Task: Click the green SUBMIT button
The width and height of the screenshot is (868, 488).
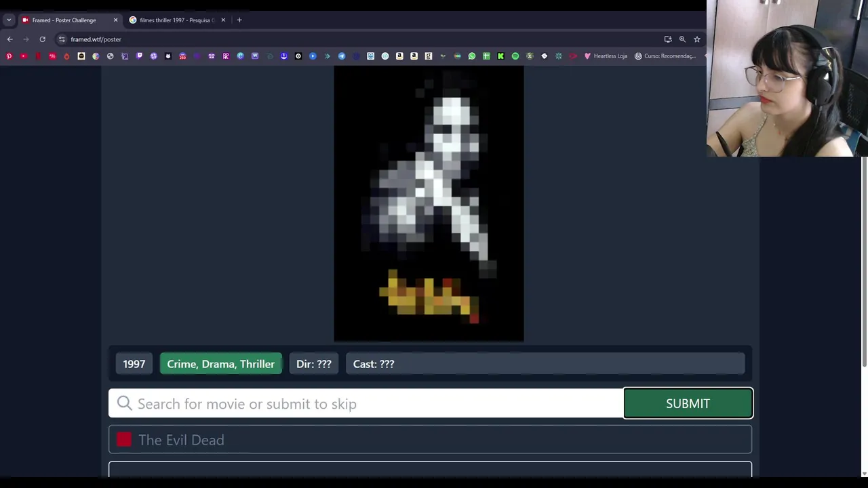Action: coord(688,403)
